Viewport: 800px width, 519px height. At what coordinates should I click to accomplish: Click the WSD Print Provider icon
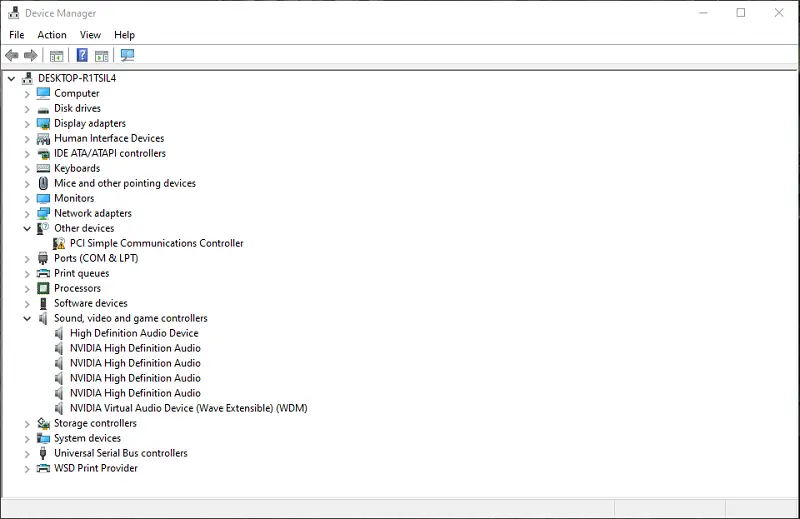(43, 468)
